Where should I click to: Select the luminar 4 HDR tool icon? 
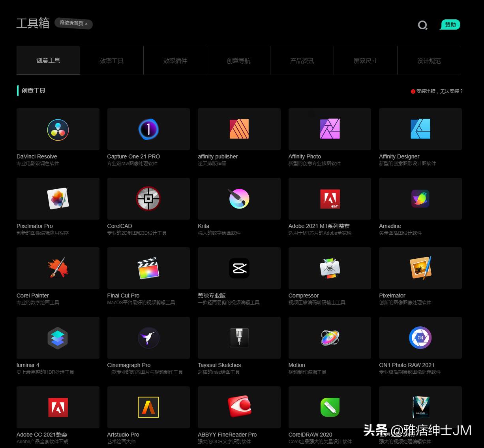pyautogui.click(x=58, y=338)
